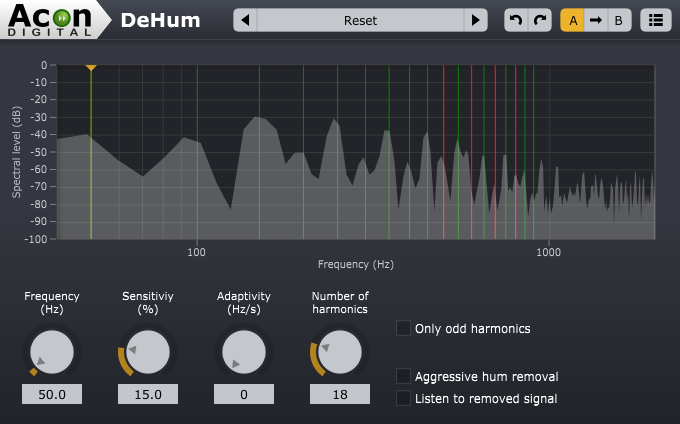
Task: Open the Reset preset dropdown
Action: click(x=360, y=20)
